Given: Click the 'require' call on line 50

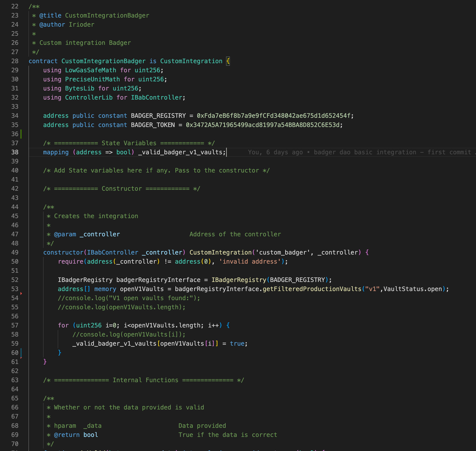Looking at the screenshot, I should click(70, 262).
